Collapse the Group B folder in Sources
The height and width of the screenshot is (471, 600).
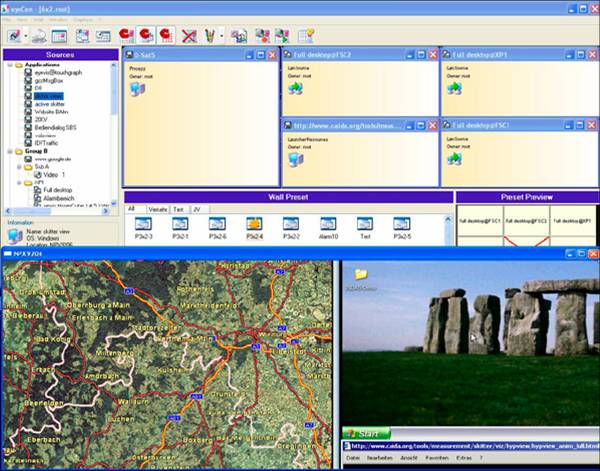tap(10, 152)
